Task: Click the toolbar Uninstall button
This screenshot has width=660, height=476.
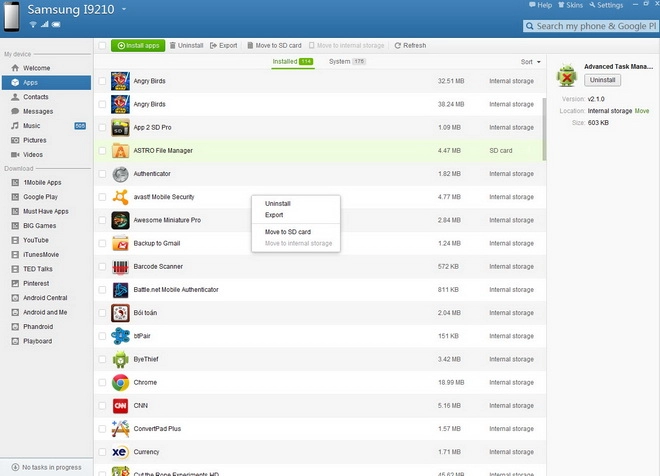Action: click(186, 45)
